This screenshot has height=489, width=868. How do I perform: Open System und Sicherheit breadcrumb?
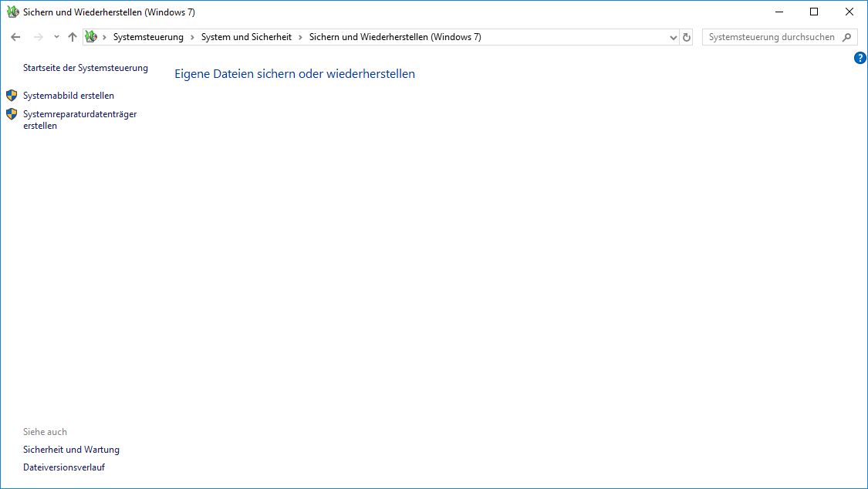coord(246,37)
